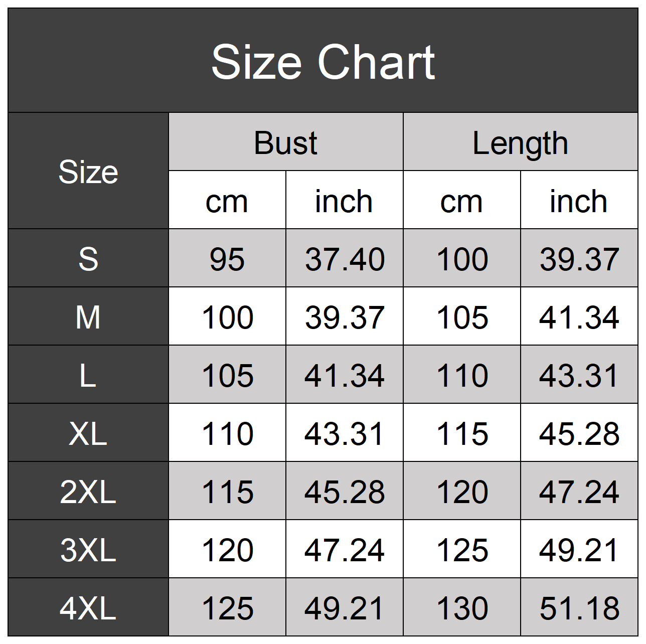The width and height of the screenshot is (646, 644).
Task: Select the Length column header
Action: [x=521, y=142]
